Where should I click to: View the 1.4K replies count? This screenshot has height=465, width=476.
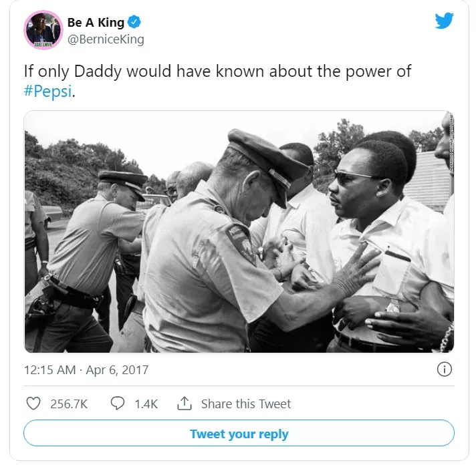(146, 404)
